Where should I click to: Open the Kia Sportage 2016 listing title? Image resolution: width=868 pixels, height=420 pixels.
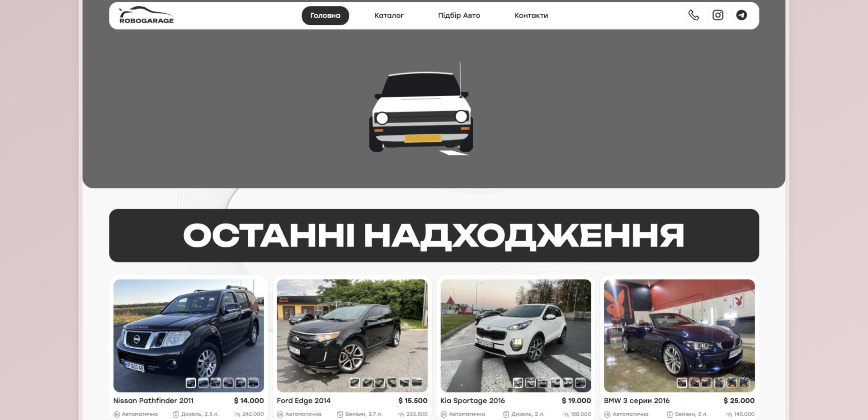[472, 401]
